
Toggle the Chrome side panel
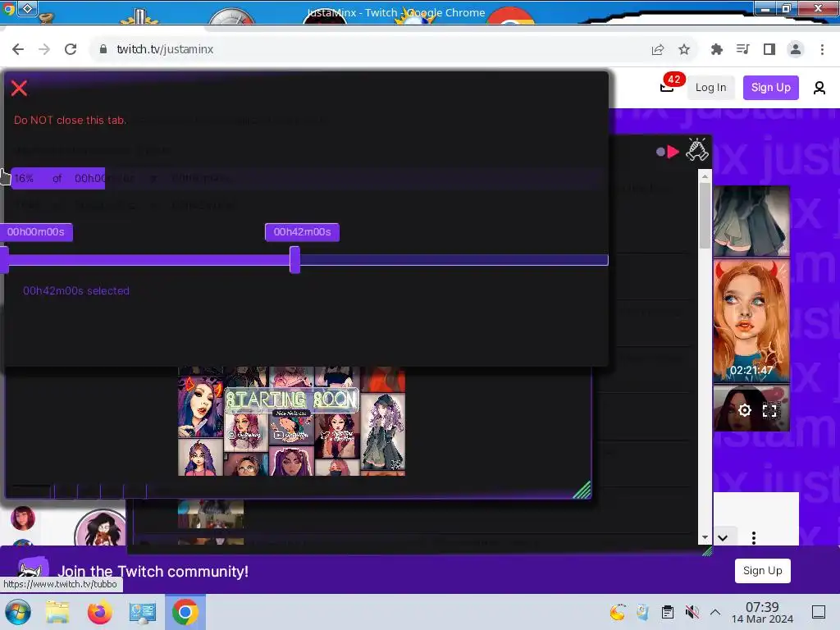pos(769,50)
